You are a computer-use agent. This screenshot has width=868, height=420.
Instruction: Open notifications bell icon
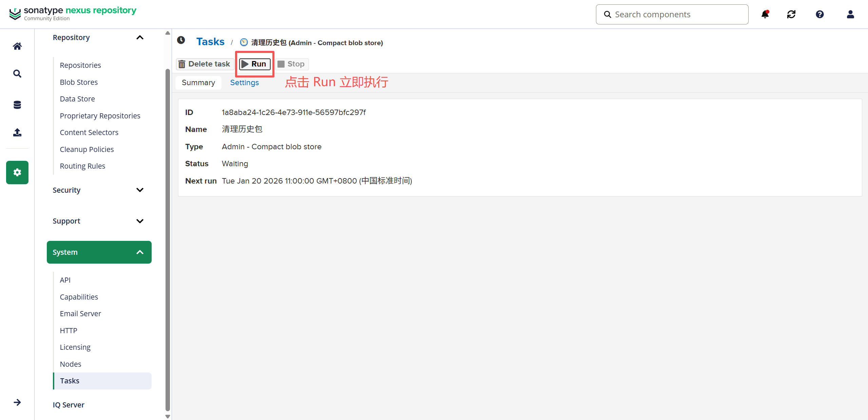pos(765,14)
